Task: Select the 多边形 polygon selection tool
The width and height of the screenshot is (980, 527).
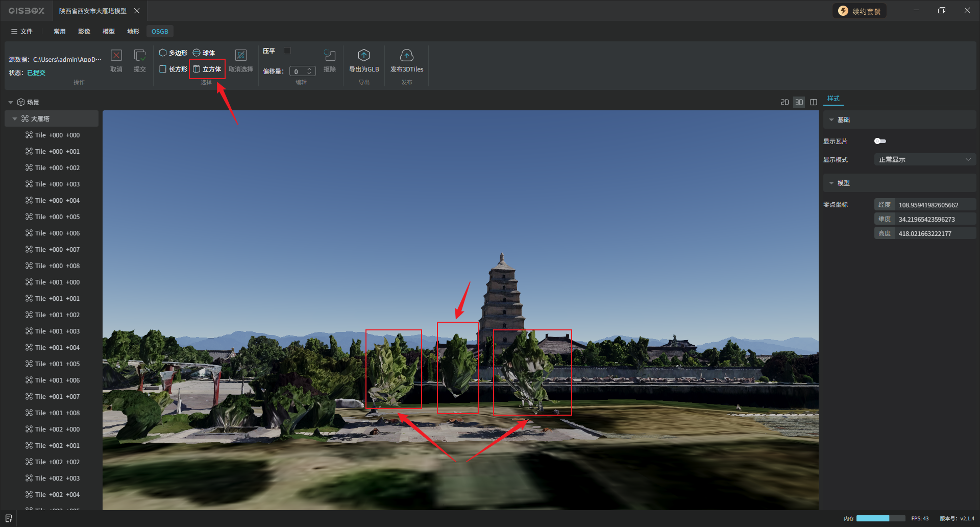Action: pos(173,53)
